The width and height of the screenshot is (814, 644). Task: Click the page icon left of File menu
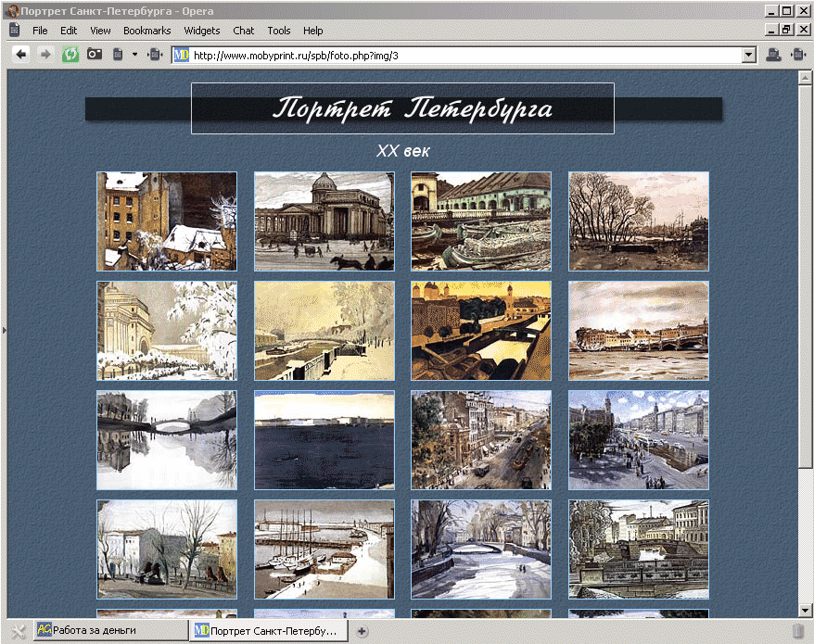[15, 30]
